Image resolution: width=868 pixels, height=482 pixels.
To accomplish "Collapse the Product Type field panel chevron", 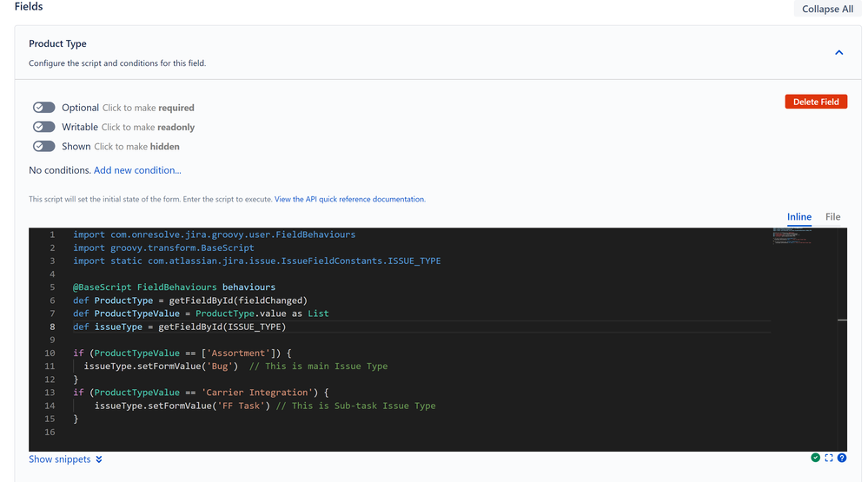I will pyautogui.click(x=838, y=53).
